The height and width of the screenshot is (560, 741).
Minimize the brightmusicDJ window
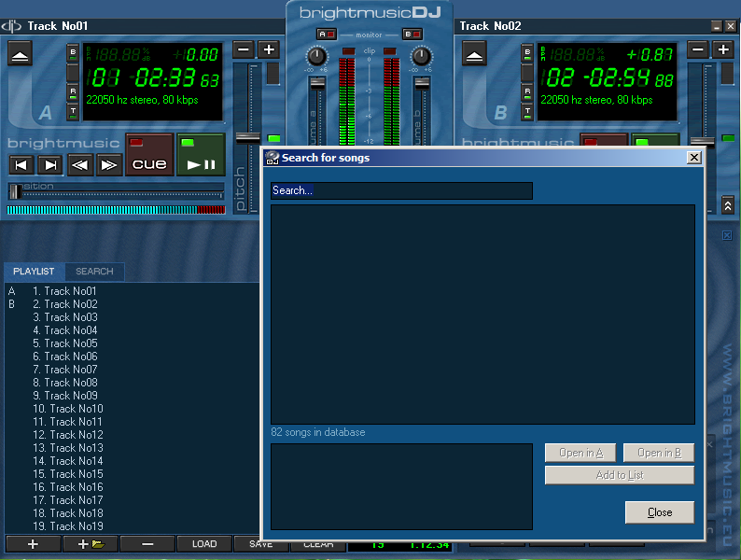pyautogui.click(x=717, y=26)
